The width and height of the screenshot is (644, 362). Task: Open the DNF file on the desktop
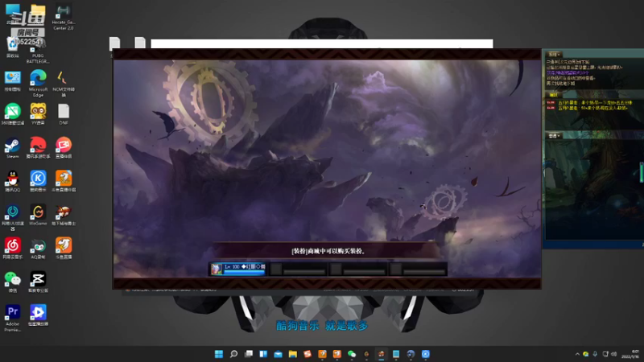64,114
